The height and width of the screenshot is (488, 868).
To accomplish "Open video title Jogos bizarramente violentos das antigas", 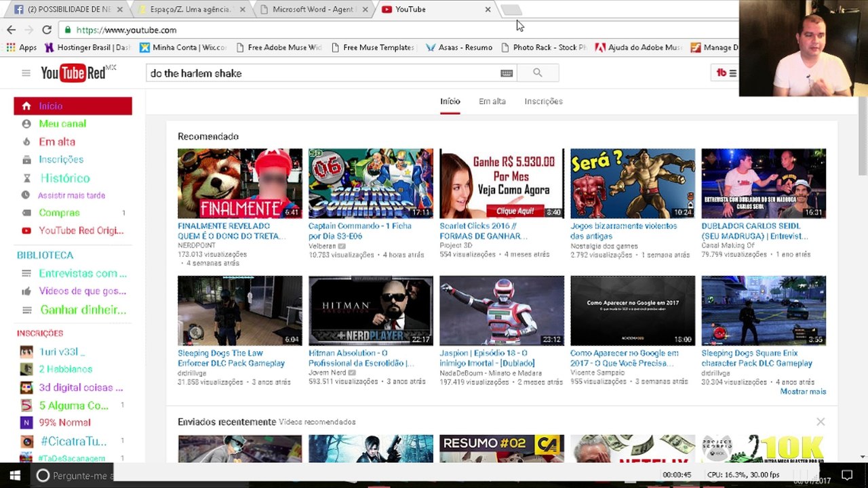I will click(x=624, y=231).
